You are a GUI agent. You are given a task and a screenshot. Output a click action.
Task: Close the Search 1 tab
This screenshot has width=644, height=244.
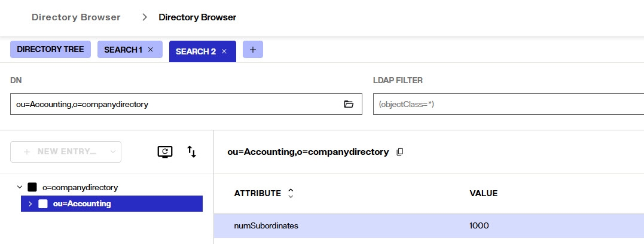tap(150, 49)
